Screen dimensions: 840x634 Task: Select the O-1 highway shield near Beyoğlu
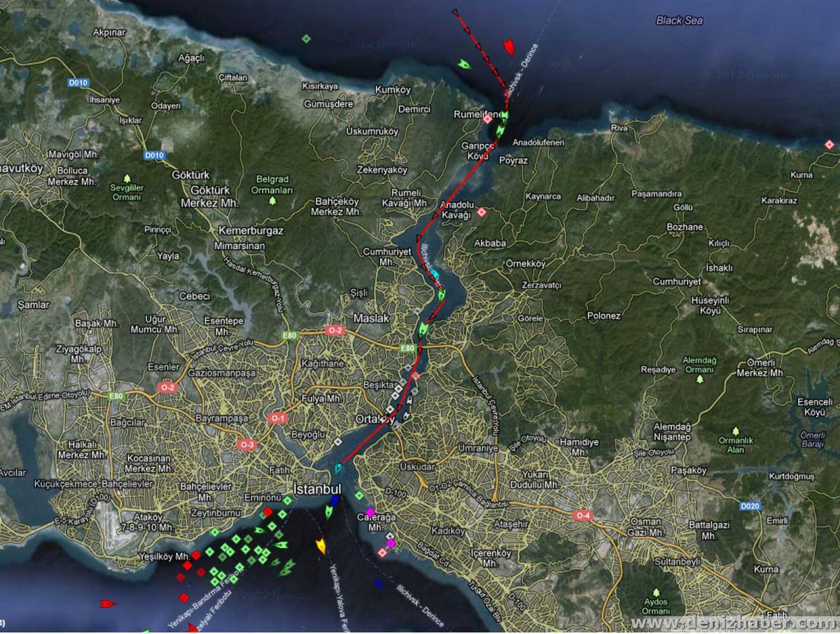tap(277, 418)
